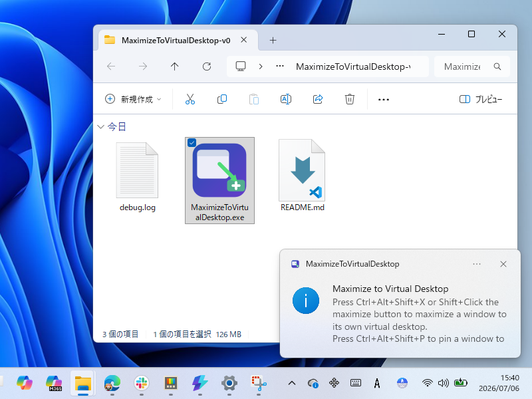Open the lightning bolt taskbar app
Viewport: 532px width, 399px height.
coord(200,383)
